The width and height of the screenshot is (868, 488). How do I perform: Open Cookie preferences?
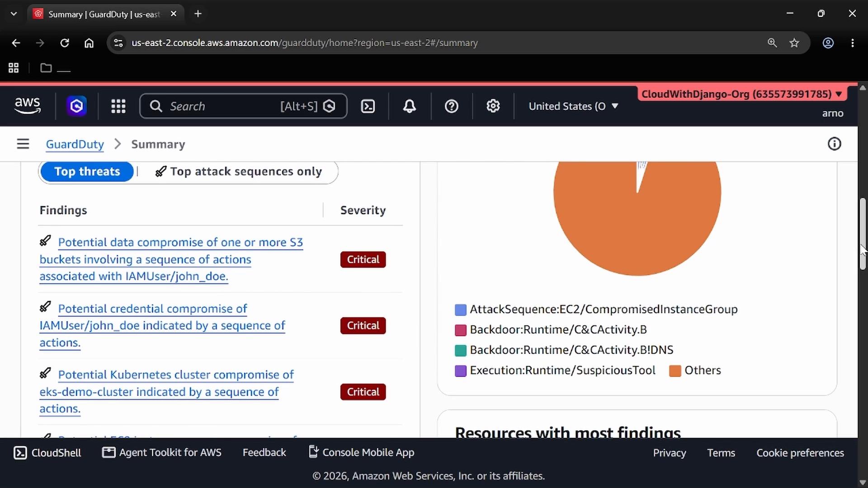click(x=800, y=453)
